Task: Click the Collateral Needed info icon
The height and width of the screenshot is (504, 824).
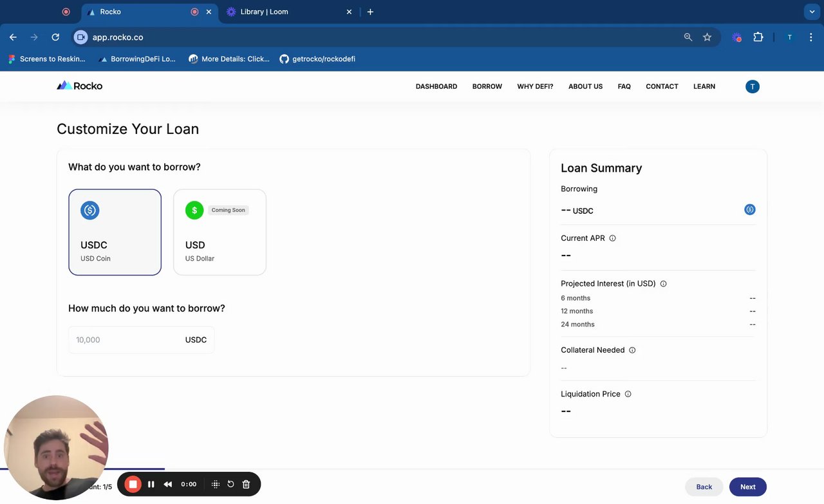Action: pos(632,350)
